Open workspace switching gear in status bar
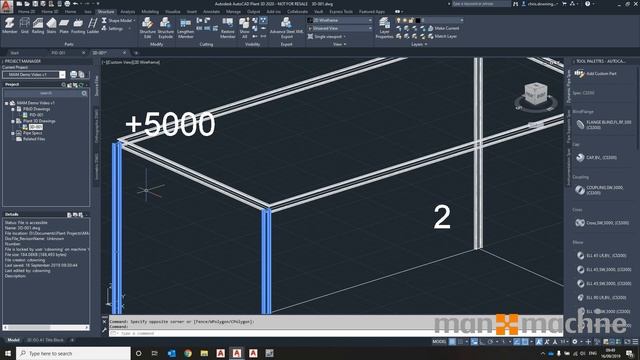Viewport: 640px width, 360px height. click(x=575, y=342)
